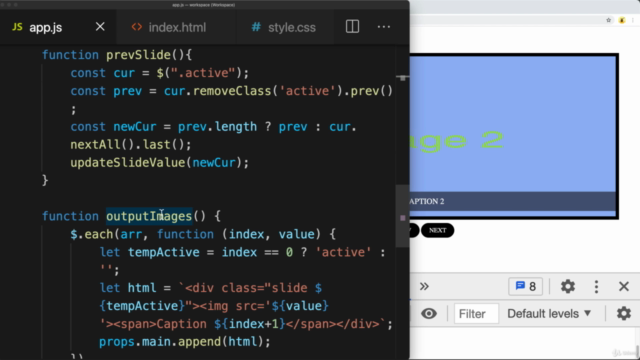Viewport: 640px width, 360px height.
Task: Open console settings gear icon
Action: click(624, 313)
